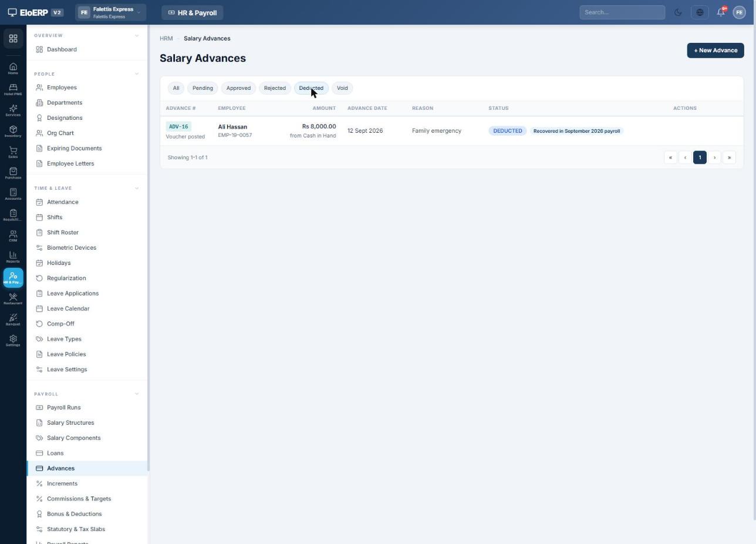Open the Falettis Express company switcher
756x544 pixels.
[x=110, y=12]
